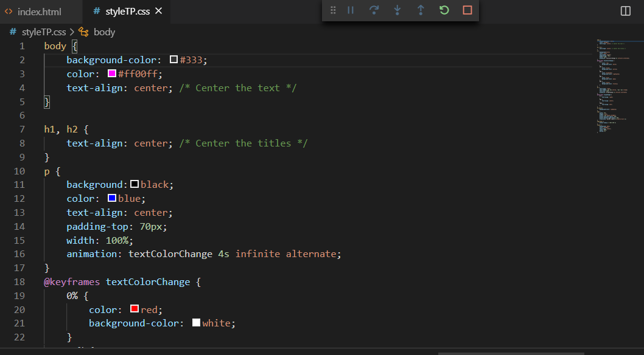Image resolution: width=644 pixels, height=355 pixels.
Task: Restart the debug session
Action: (444, 10)
